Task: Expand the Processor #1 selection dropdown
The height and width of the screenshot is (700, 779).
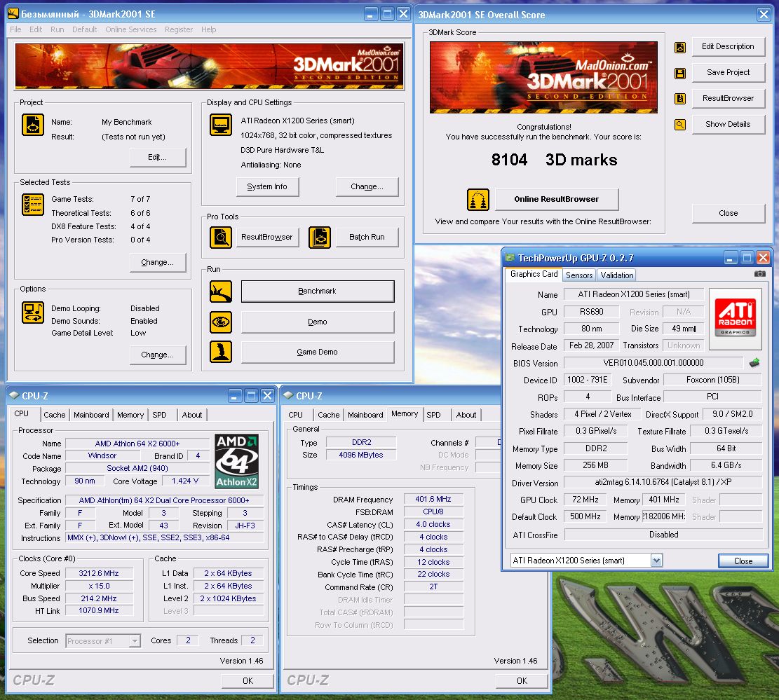Action: [135, 641]
